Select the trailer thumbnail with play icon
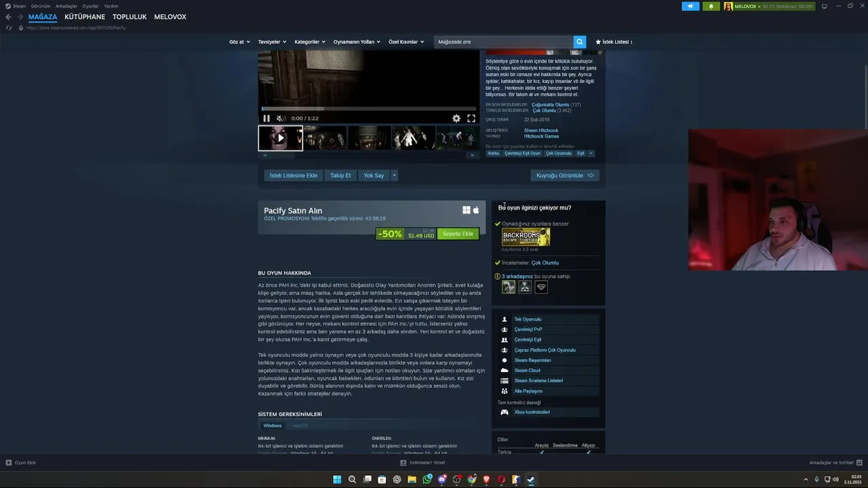This screenshot has height=488, width=868. pos(280,138)
